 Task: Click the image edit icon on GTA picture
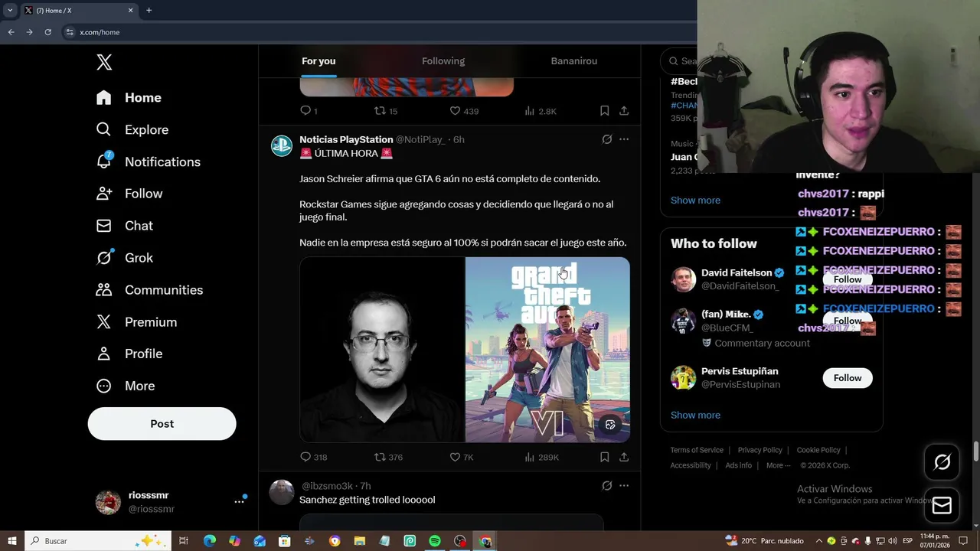point(610,425)
